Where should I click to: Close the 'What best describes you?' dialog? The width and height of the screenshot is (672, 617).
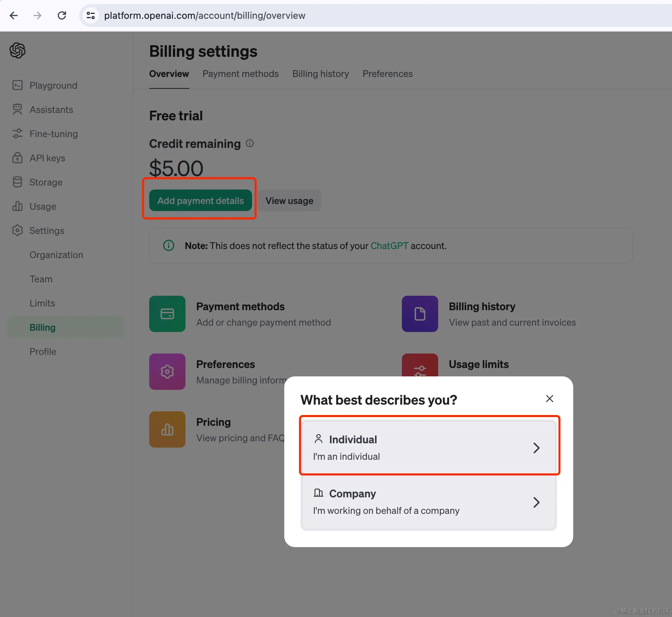(x=549, y=399)
